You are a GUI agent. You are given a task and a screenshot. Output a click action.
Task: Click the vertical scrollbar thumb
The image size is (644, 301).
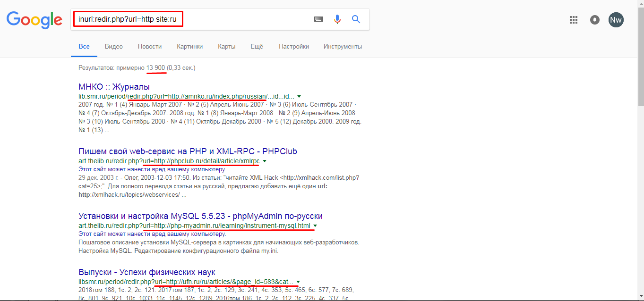[640, 57]
